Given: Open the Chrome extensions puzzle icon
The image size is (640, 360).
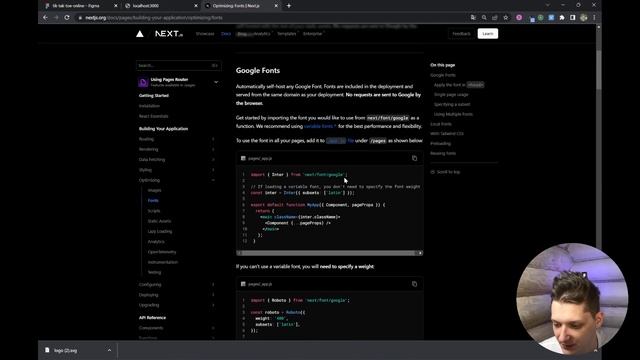Looking at the screenshot, I should 562,18.
